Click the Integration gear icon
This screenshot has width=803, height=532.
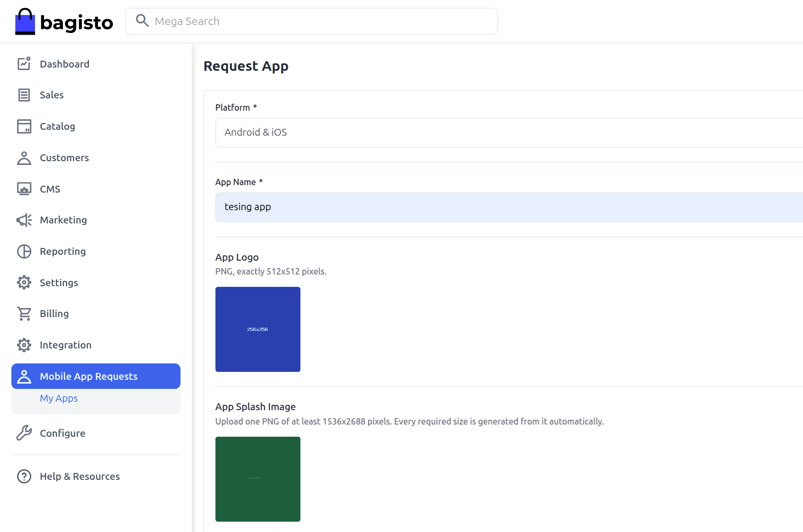point(24,345)
